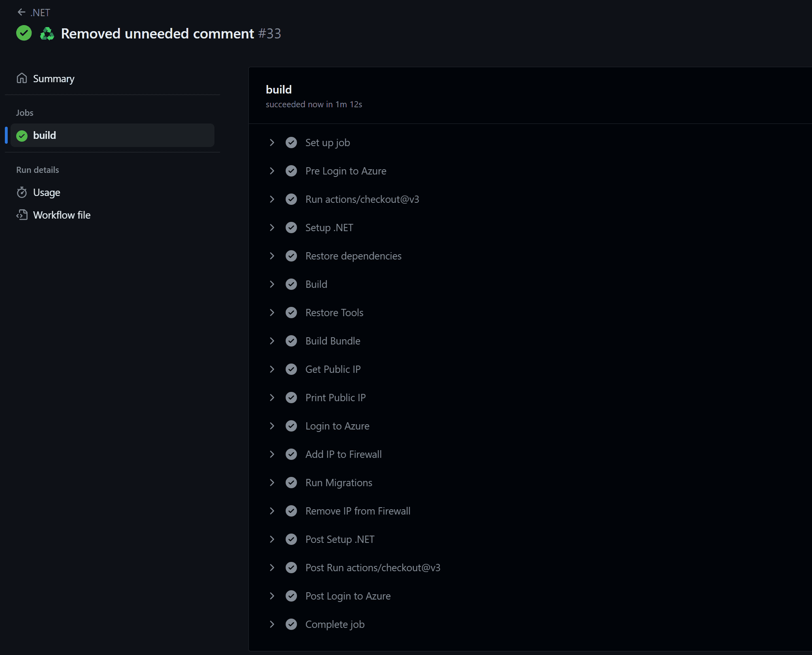Expand the Login to Azure step
Viewport: 812px width, 655px height.
[x=272, y=426]
